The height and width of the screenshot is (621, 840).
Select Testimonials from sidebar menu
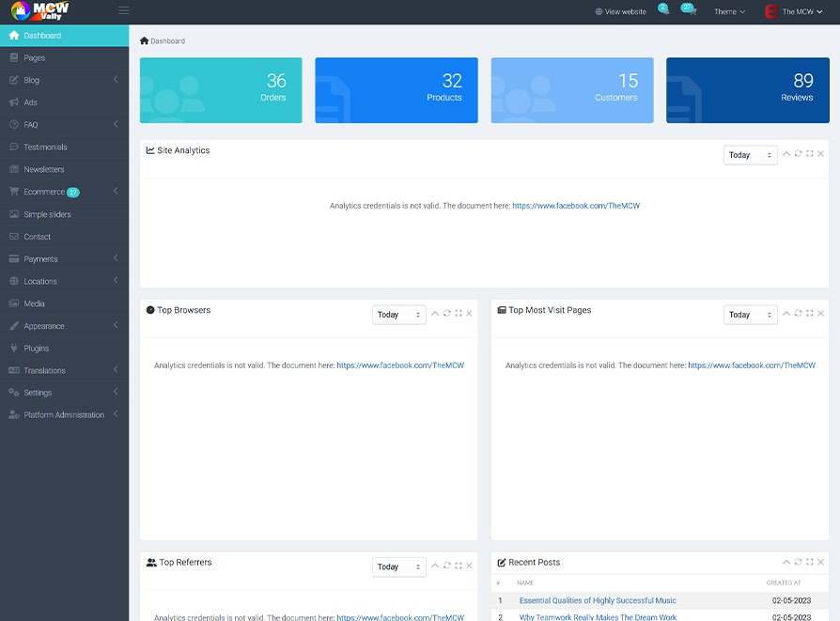[45, 147]
